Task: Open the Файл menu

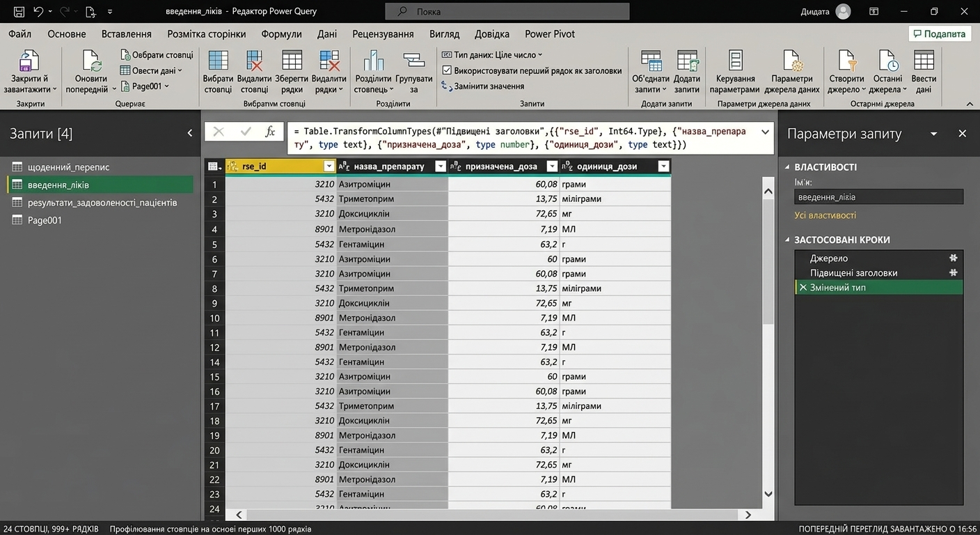Action: point(20,33)
